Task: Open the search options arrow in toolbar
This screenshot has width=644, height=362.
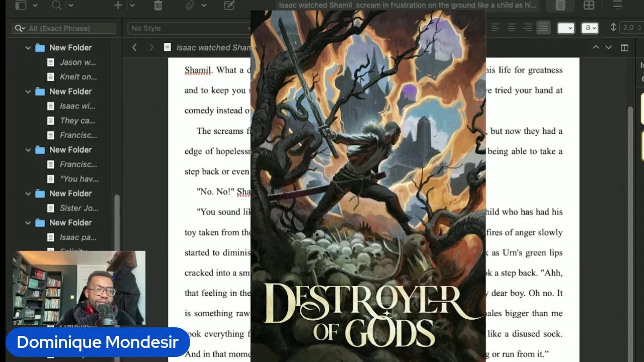Action: [x=70, y=5]
